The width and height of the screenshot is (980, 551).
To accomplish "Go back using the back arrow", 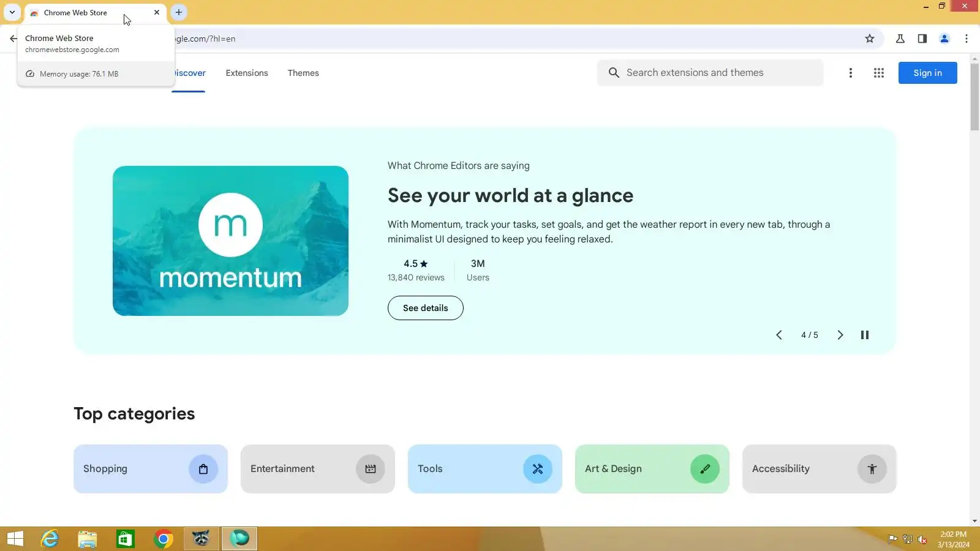I will point(13,39).
